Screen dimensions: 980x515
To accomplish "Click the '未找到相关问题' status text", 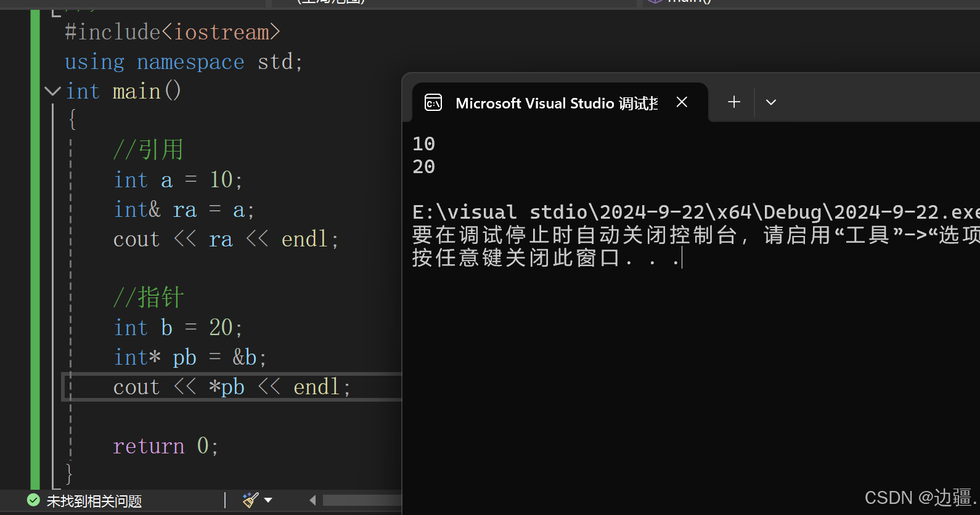I will 94,501.
